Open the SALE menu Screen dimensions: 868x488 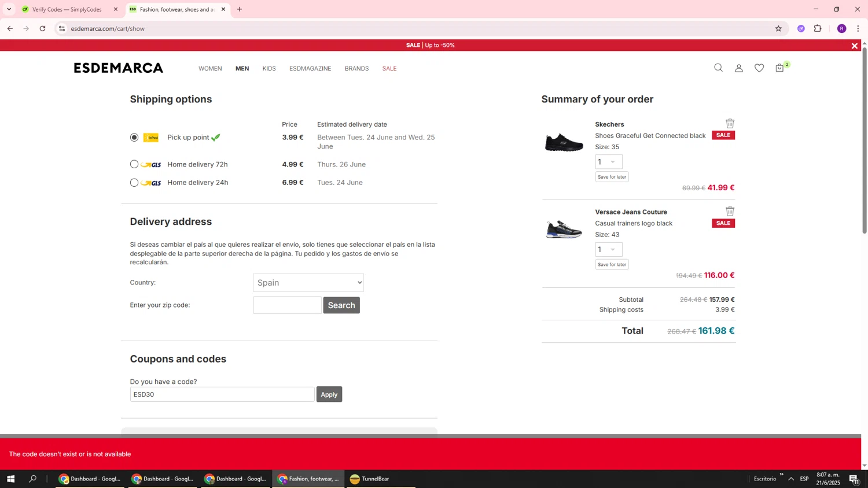click(x=389, y=68)
